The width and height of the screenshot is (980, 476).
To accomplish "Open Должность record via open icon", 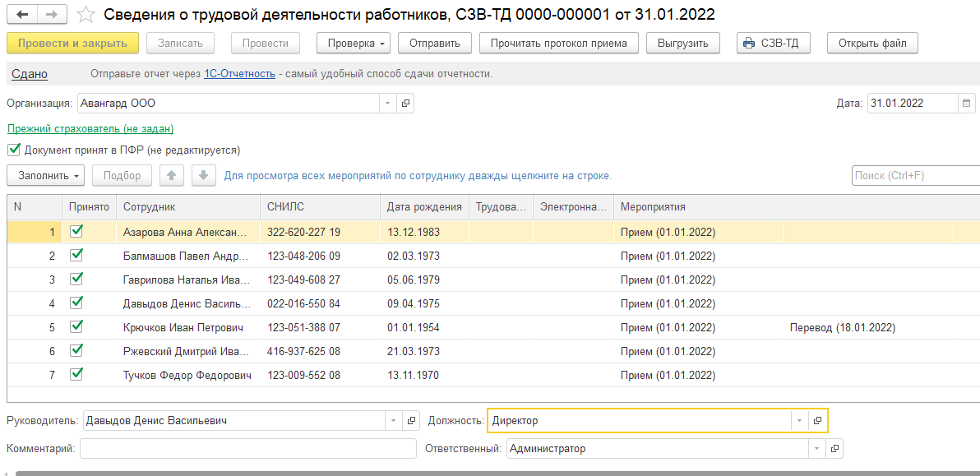I will point(817,421).
